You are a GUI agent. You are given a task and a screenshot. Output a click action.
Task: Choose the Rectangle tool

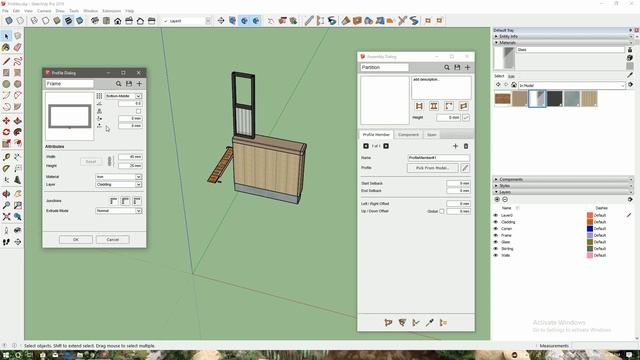(x=6, y=73)
